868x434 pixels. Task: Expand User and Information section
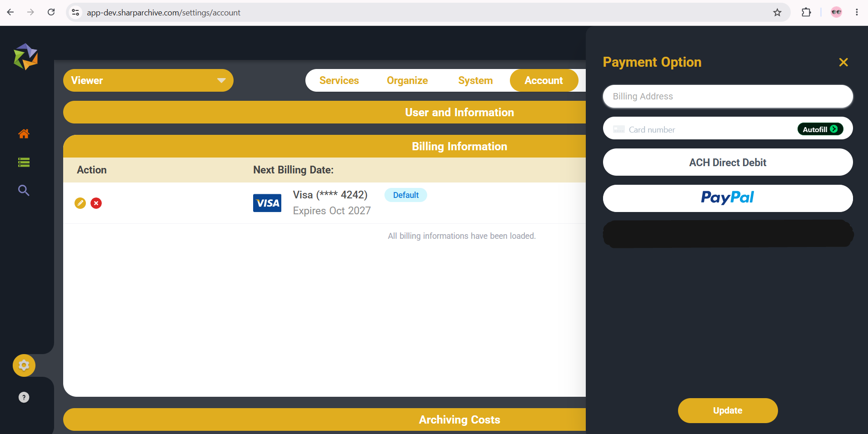pos(324,112)
